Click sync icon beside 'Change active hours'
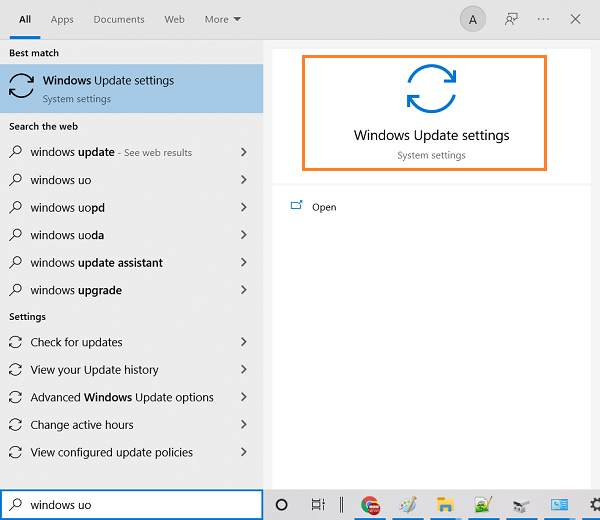Screen dimensions: 600x520 [15, 425]
